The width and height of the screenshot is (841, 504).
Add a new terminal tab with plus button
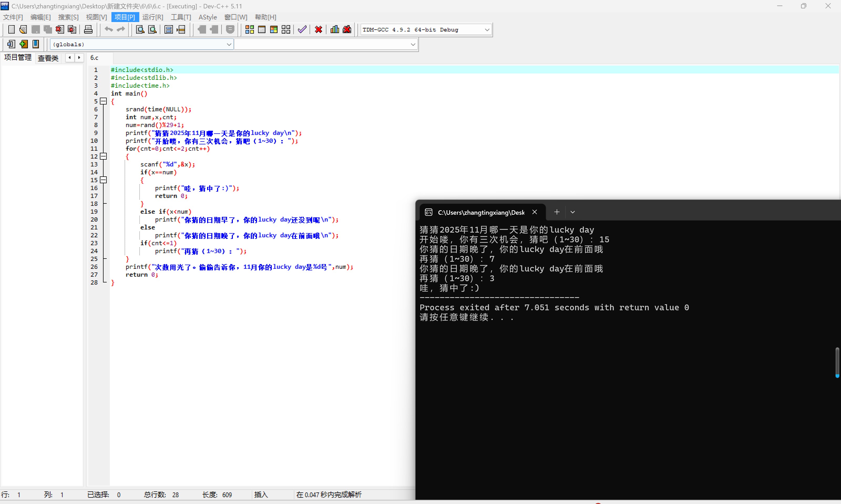point(556,212)
